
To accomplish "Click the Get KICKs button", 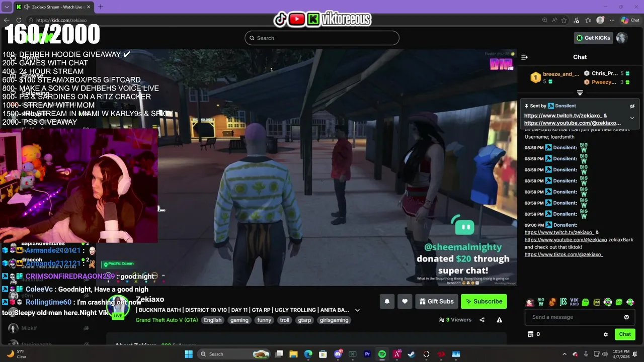I will click(594, 38).
